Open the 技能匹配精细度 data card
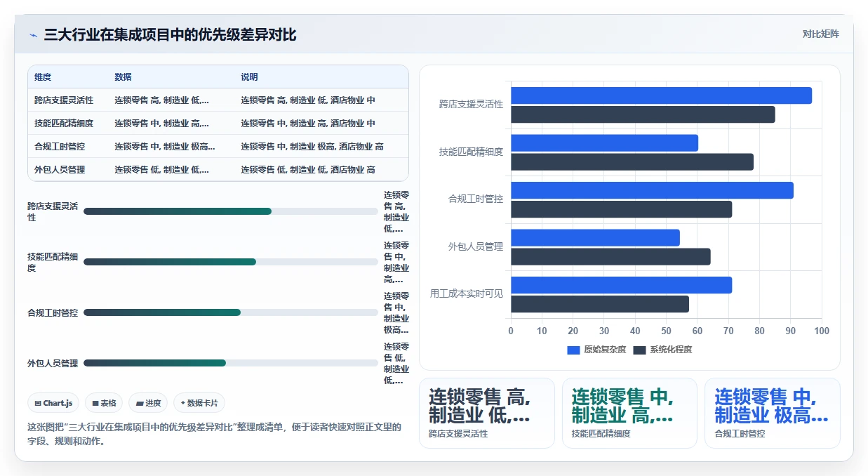 [629, 413]
